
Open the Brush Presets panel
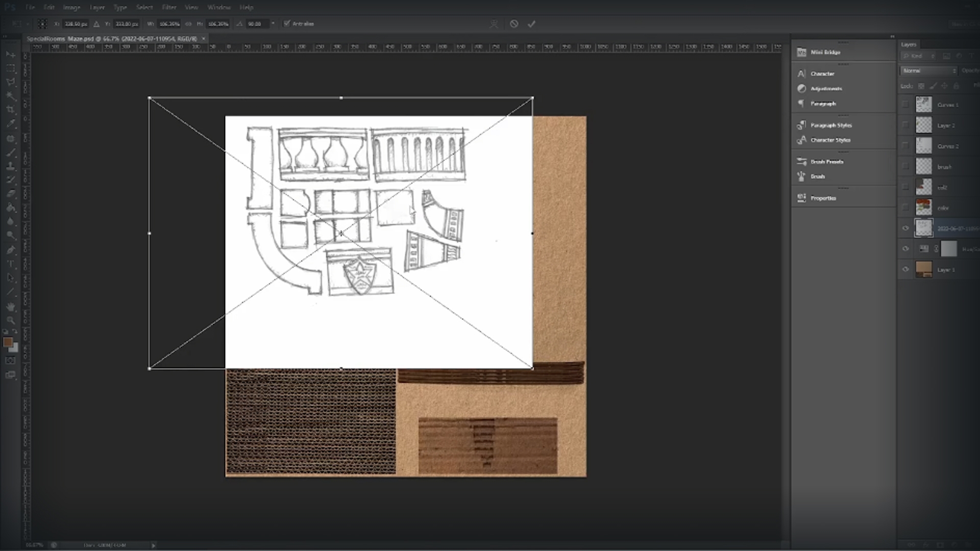[827, 161]
